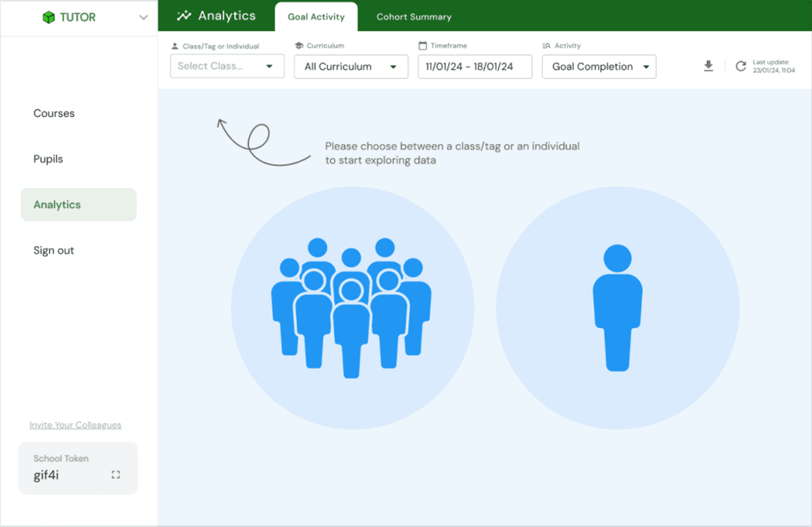Open the Goal Completion activity dropdown

598,67
